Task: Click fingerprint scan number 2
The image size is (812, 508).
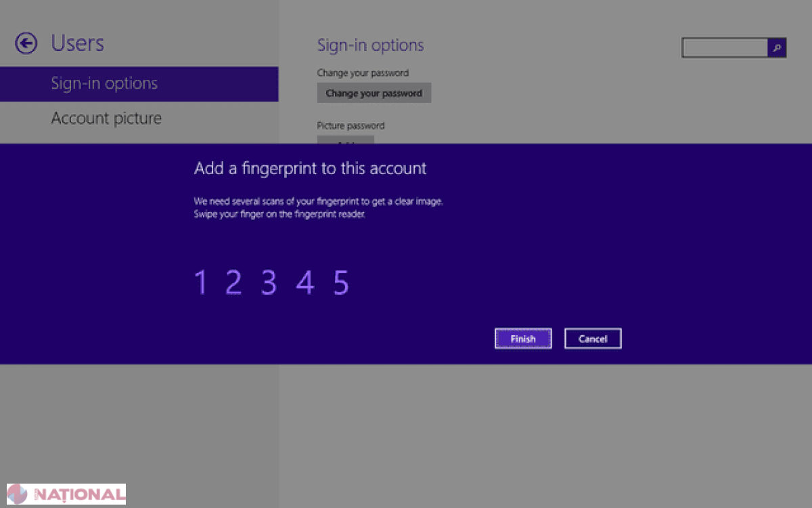Action: click(x=233, y=282)
